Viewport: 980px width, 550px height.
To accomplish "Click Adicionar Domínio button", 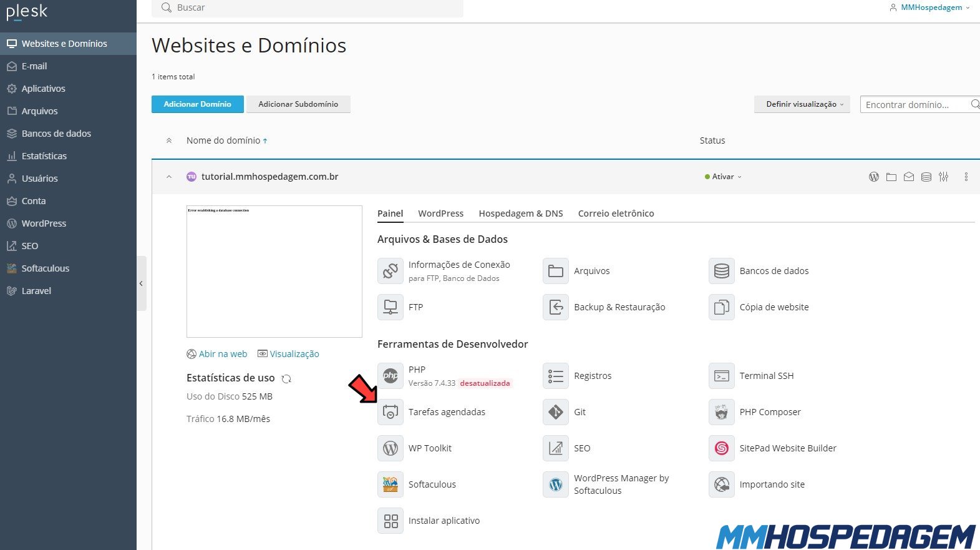I will (x=198, y=104).
